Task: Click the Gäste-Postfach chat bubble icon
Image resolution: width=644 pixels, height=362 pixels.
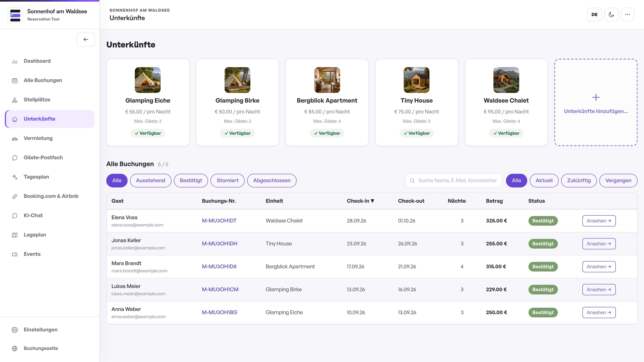Action: click(x=15, y=158)
